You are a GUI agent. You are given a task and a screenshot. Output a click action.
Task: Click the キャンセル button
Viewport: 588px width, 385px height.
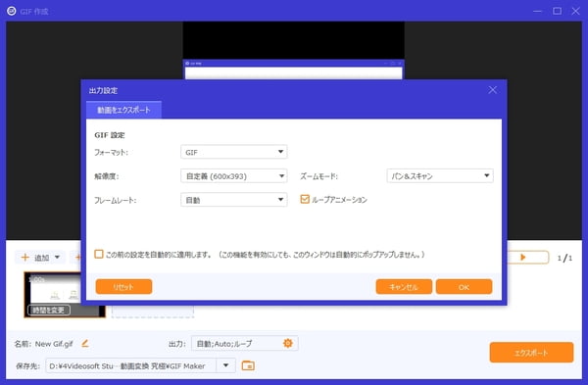pos(404,287)
